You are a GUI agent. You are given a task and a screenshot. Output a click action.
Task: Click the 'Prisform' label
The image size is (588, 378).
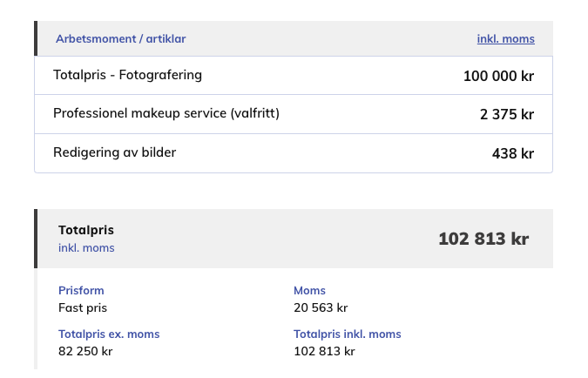81,291
